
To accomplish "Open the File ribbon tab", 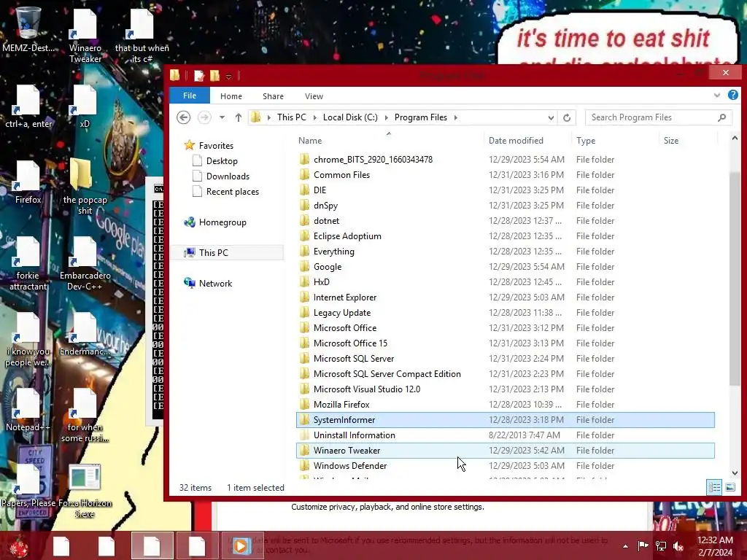I will tap(190, 96).
